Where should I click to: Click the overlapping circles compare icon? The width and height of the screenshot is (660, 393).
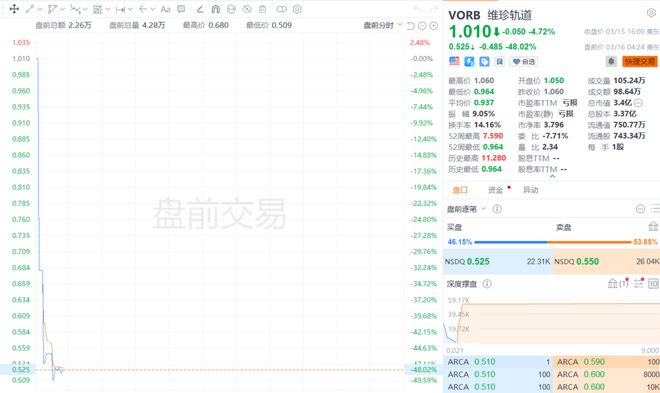point(281,9)
